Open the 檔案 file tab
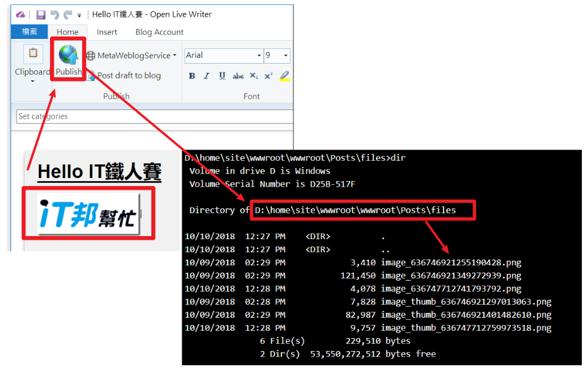The image size is (588, 377). (29, 32)
